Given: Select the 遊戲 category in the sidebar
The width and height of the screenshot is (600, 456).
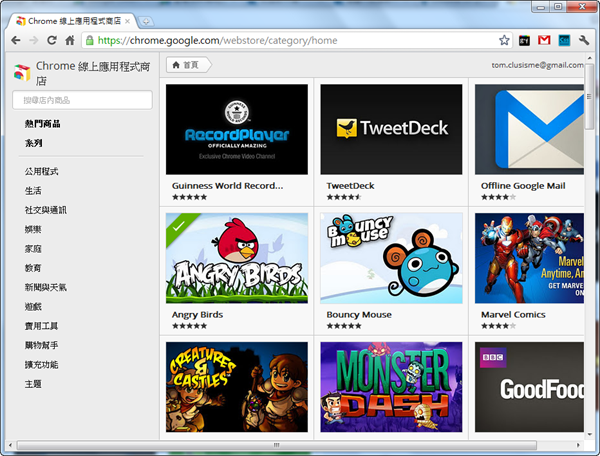Looking at the screenshot, I should point(33,307).
